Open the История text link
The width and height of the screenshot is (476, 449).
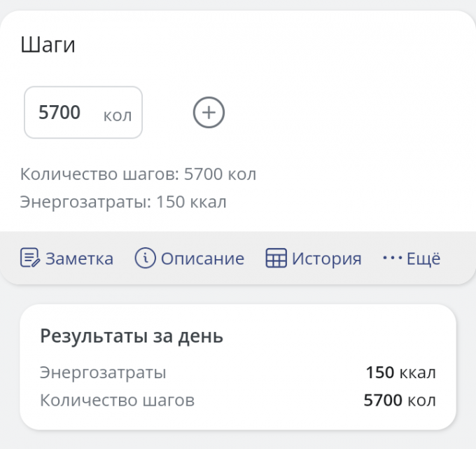327,258
